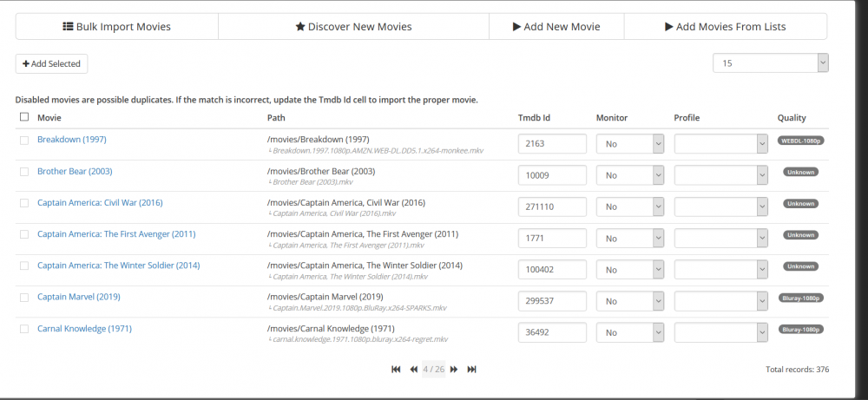This screenshot has height=400, width=868.
Task: Go to the next page of results
Action: point(454,369)
